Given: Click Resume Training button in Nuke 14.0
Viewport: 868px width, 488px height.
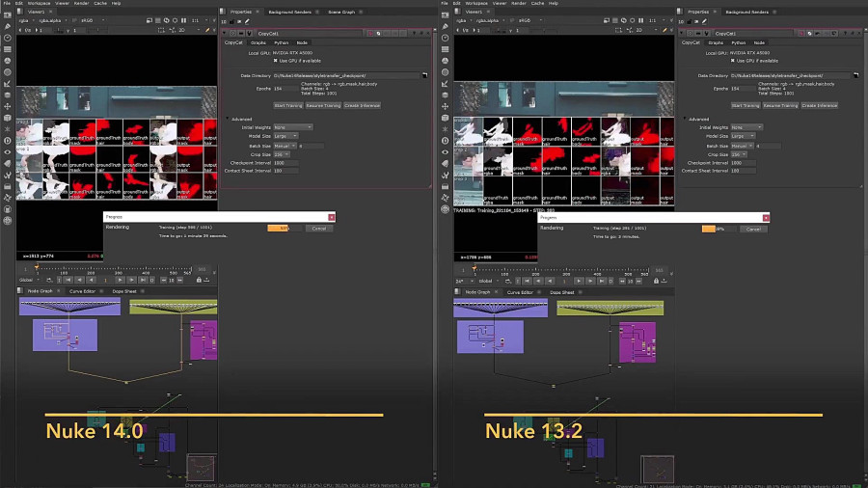Looking at the screenshot, I should [323, 105].
